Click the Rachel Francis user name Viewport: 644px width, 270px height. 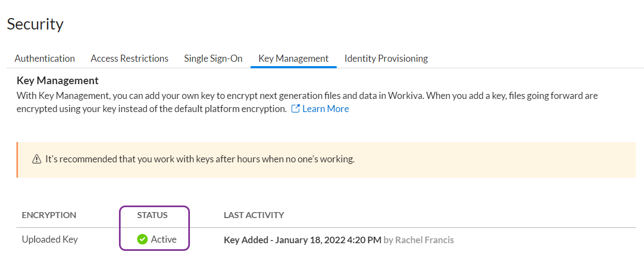click(424, 240)
